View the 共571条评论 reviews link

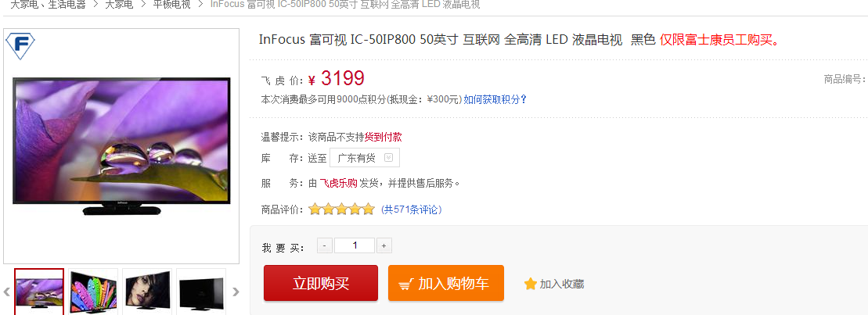[x=412, y=209]
